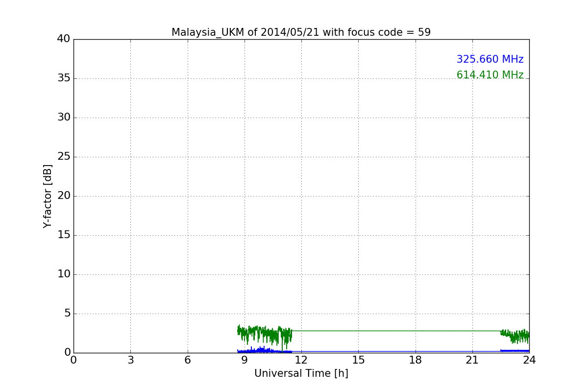Screen dimensions: 588x392
Task: Click the x-axis tick label 21
Action: [472, 360]
